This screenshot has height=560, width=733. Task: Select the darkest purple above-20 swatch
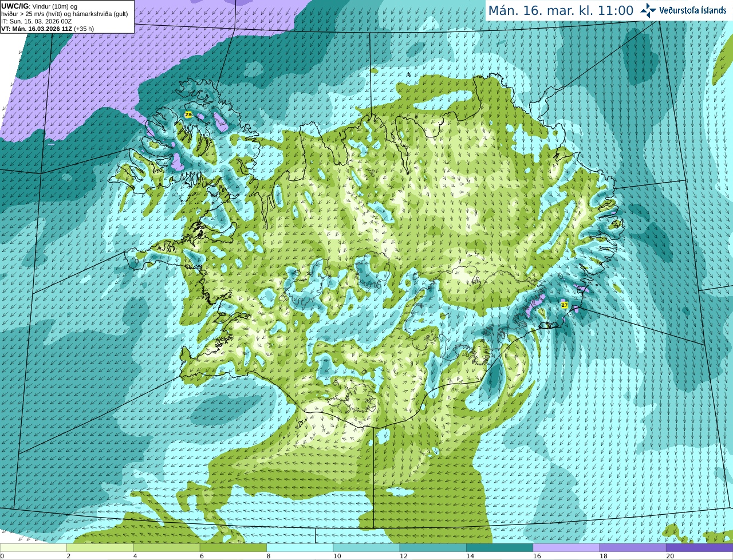pos(700,548)
